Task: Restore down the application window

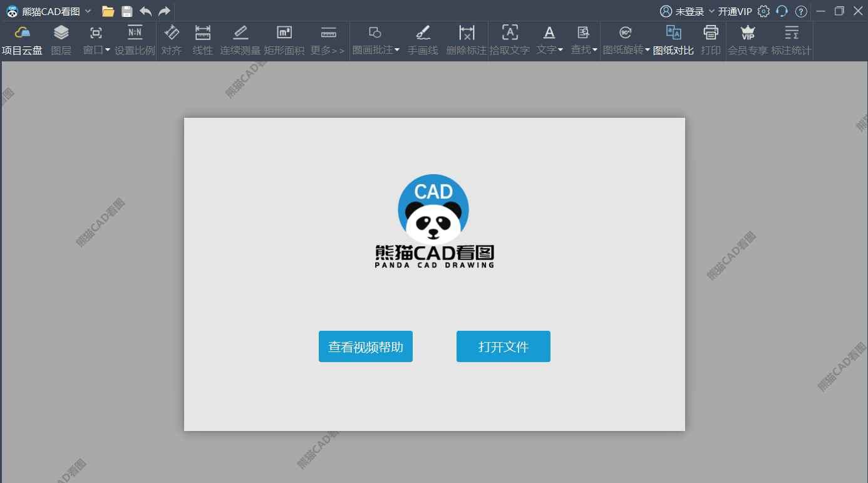Action: 839,11
